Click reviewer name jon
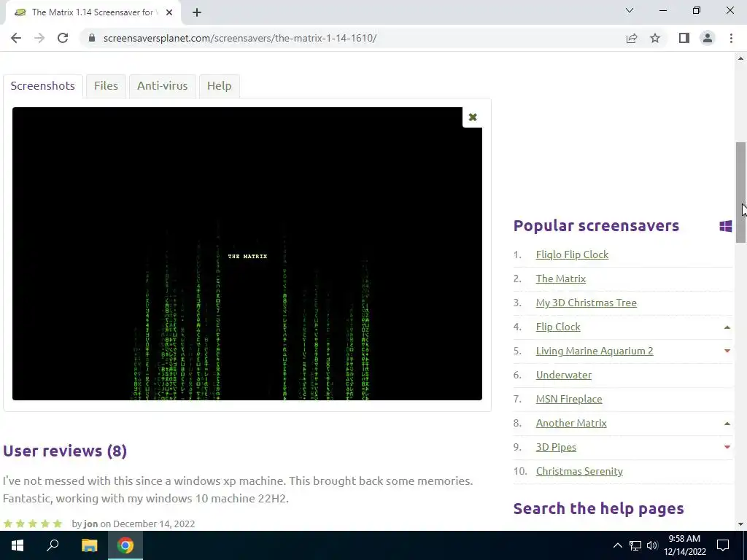 90,524
